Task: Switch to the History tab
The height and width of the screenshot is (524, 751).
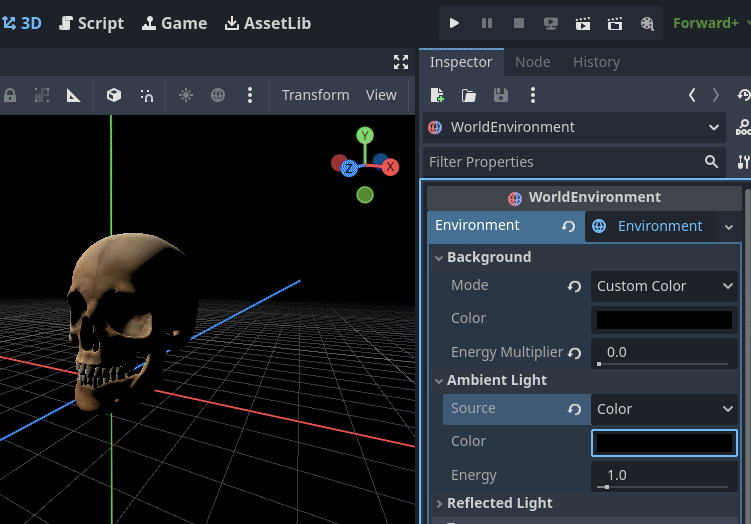Action: tap(596, 62)
